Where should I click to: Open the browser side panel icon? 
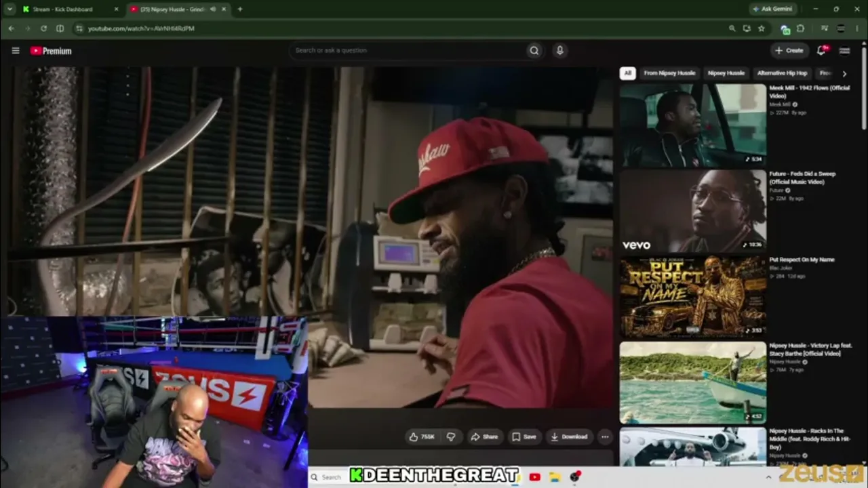coord(60,28)
